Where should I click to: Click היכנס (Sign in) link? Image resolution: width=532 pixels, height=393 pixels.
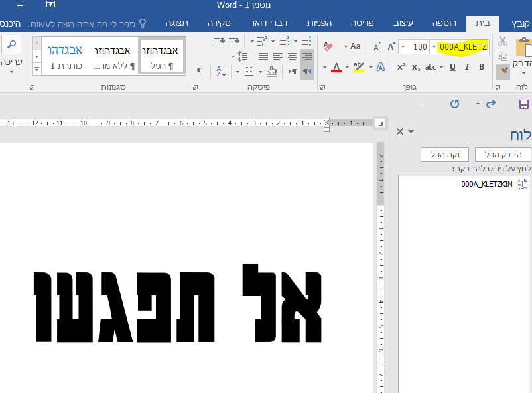(11, 23)
